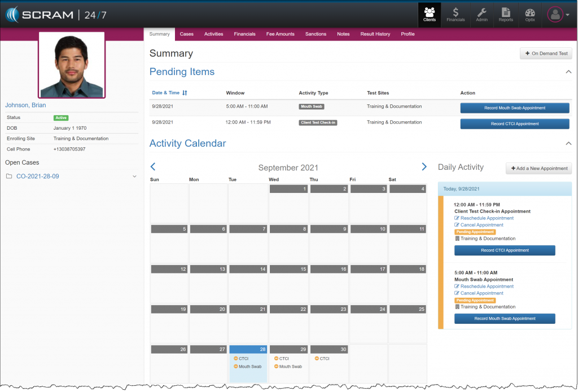578x392 pixels.
Task: Select the Mouth Swab marker on September 29
Action: (288, 366)
